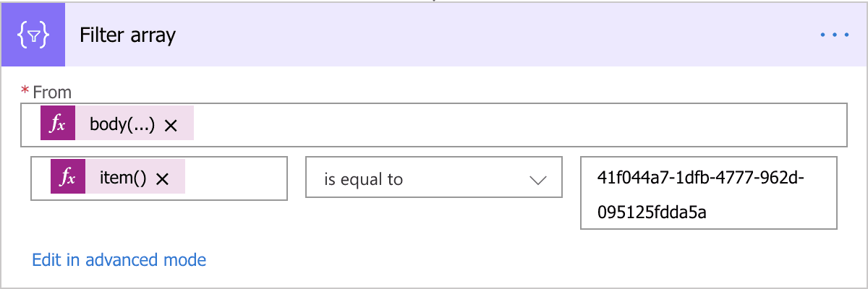
Task: Click the Filter array action icon
Action: [33, 35]
